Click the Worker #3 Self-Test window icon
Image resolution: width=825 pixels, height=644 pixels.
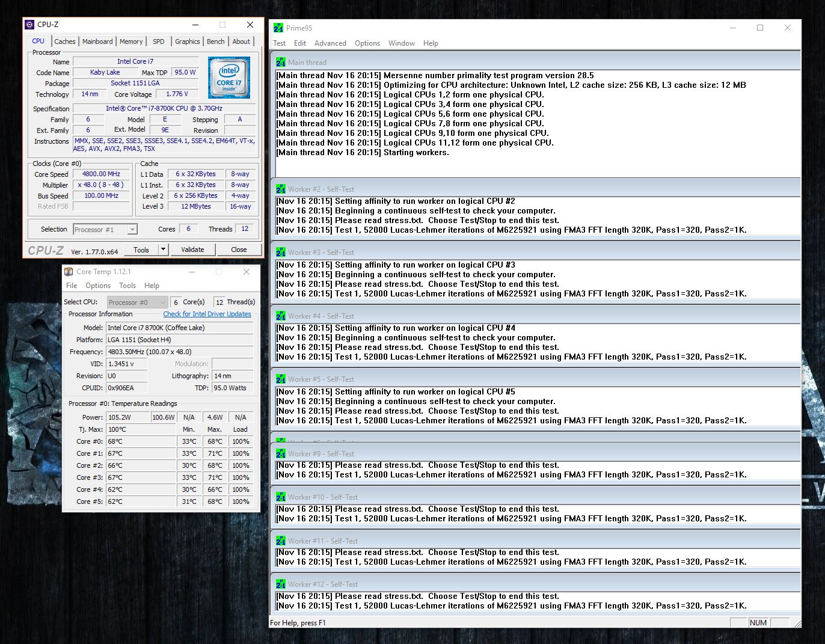281,252
